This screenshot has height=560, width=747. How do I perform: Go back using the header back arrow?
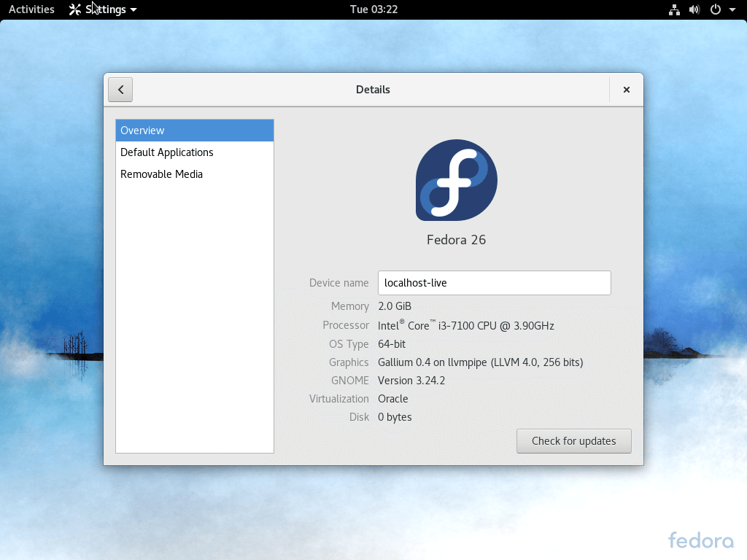[120, 90]
